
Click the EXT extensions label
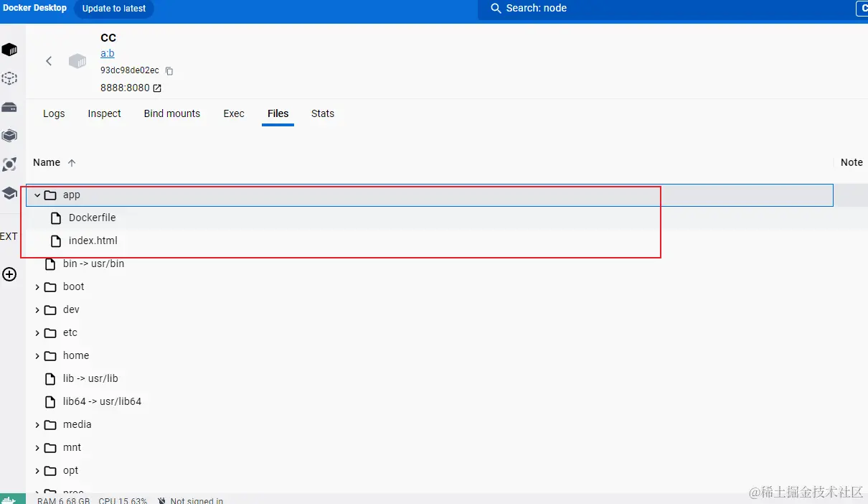[9, 236]
